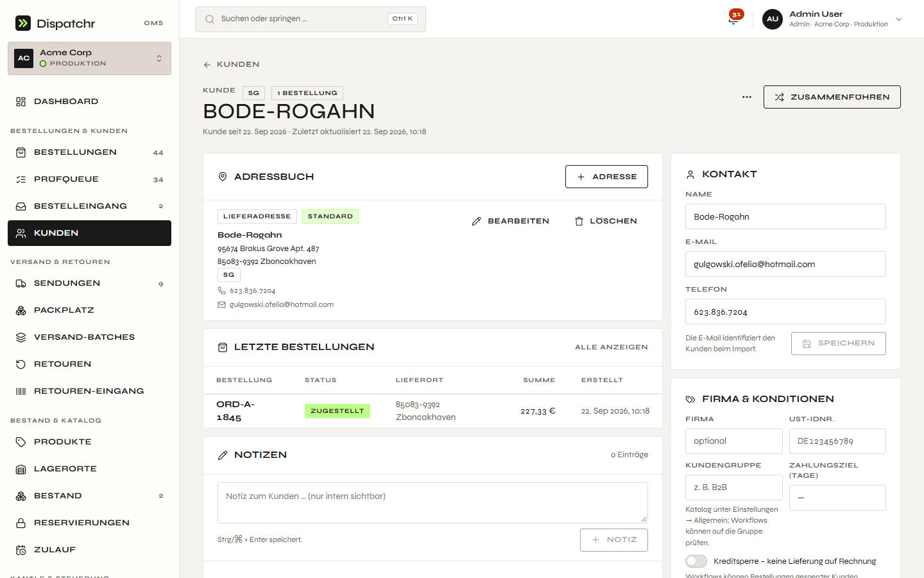The image size is (924, 578).
Task: Click the Produkte tag icon
Action: coord(21,442)
